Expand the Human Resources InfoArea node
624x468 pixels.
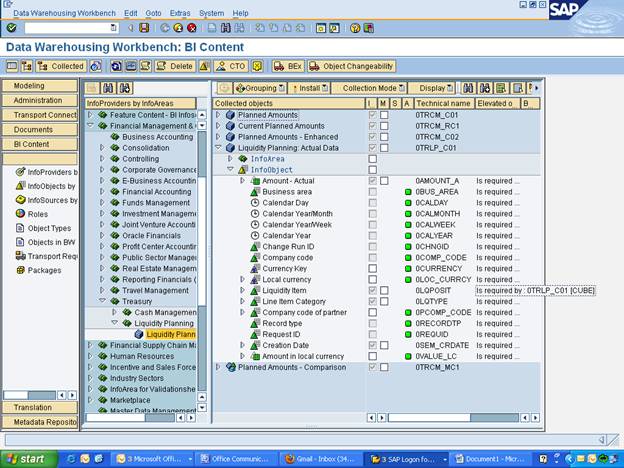pyautogui.click(x=90, y=356)
